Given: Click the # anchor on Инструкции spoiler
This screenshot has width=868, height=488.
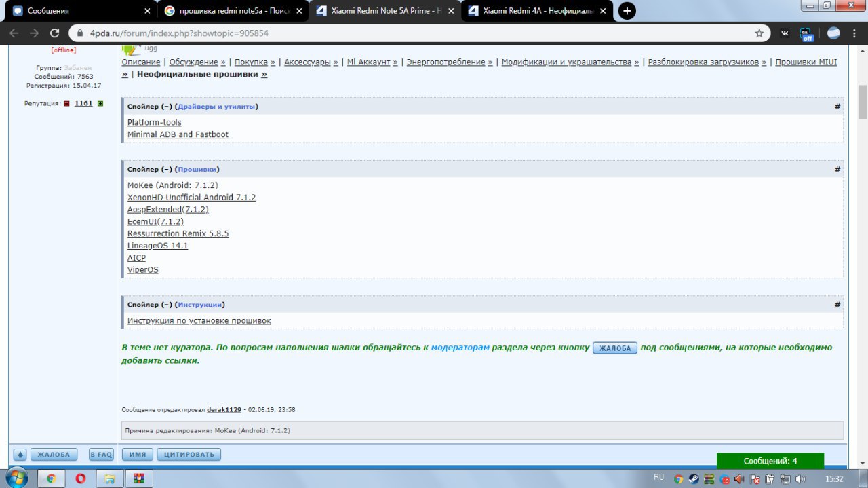Looking at the screenshot, I should pos(837,305).
